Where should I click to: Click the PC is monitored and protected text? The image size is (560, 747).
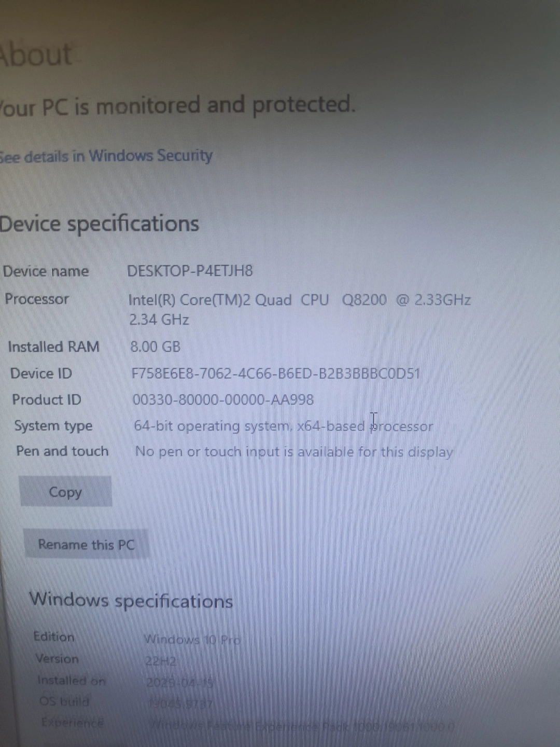click(x=178, y=105)
